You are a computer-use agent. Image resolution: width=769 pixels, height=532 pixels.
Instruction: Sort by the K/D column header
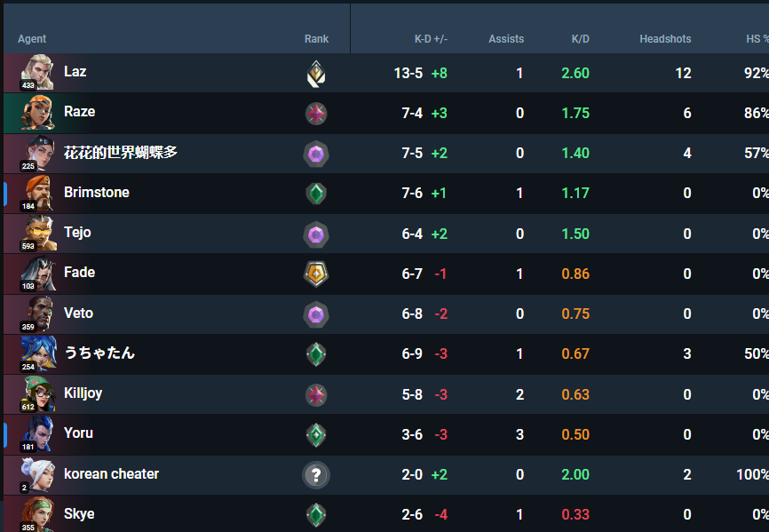point(580,39)
